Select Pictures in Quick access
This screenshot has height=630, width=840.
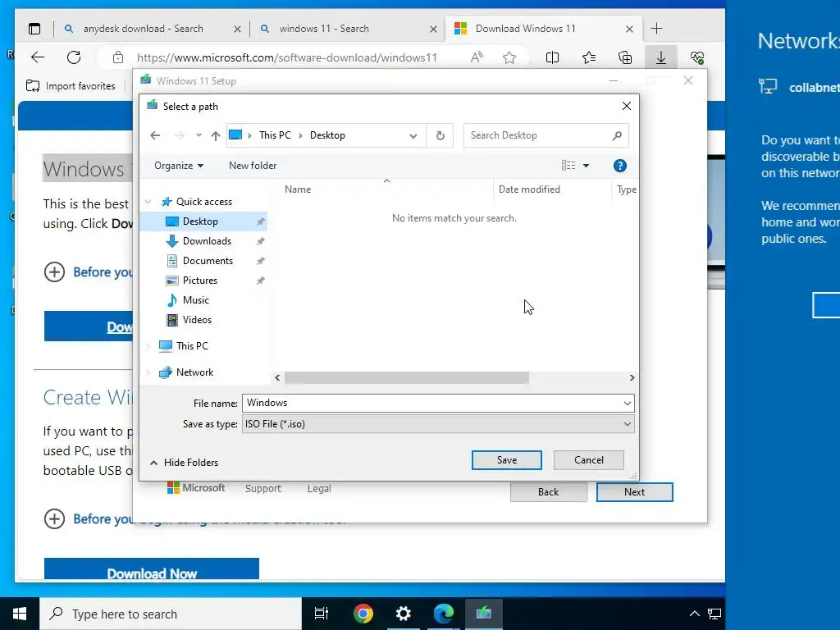[199, 281]
